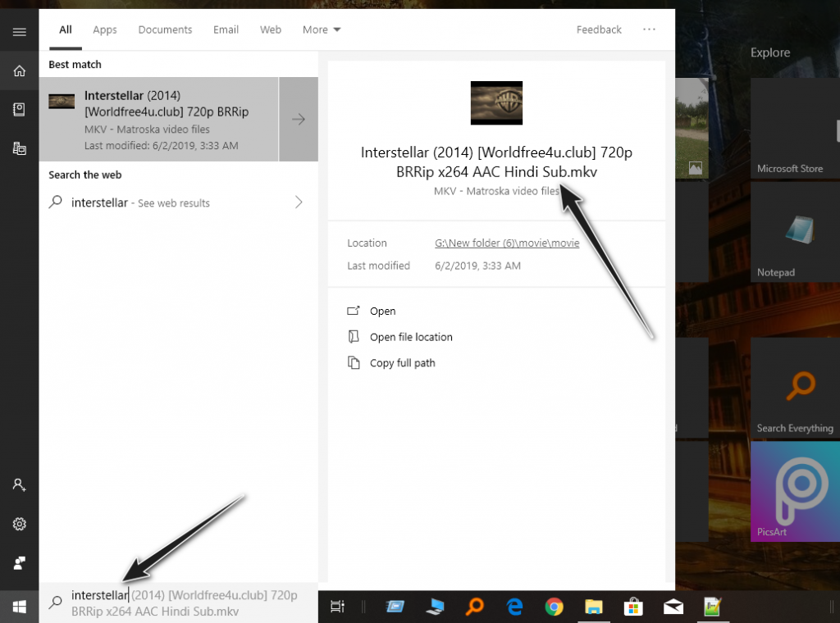Open the PicsArt Start tile

(795, 491)
